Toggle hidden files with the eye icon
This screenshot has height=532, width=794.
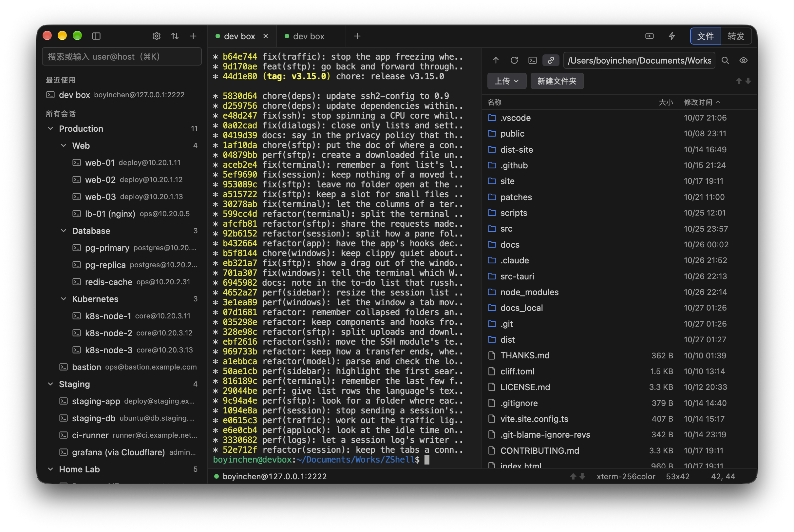pyautogui.click(x=744, y=60)
